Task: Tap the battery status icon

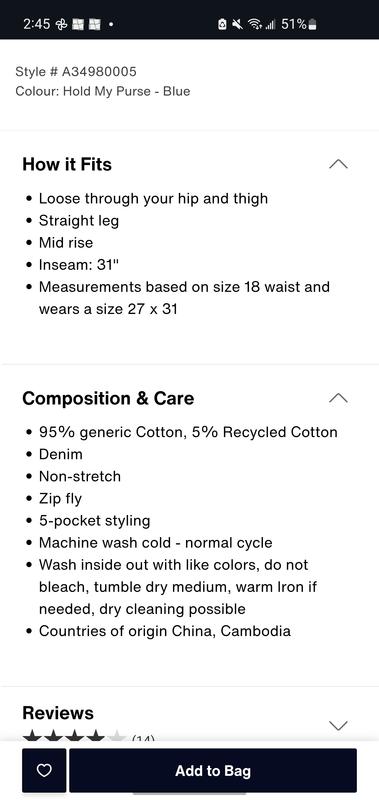Action: pos(313,24)
